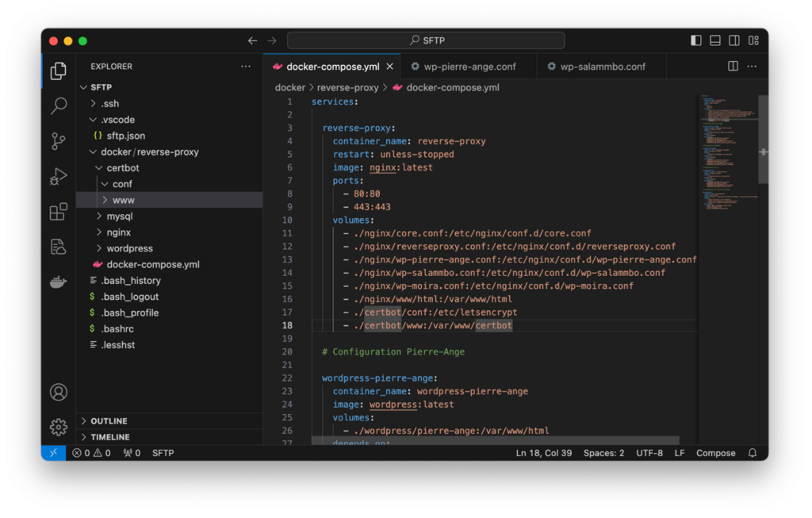Toggle the primary side bar layout icon
Screen dimensions: 812x518
(x=696, y=40)
